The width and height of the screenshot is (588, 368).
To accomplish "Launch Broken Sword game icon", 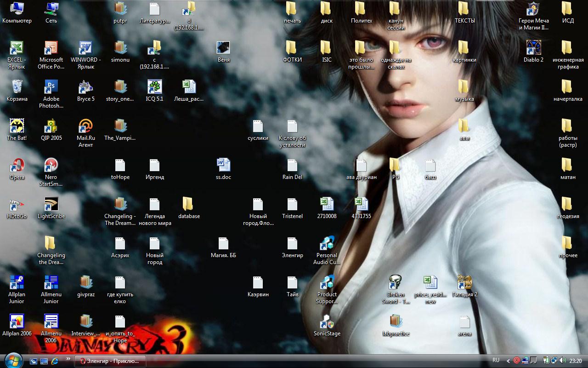I will [396, 289].
